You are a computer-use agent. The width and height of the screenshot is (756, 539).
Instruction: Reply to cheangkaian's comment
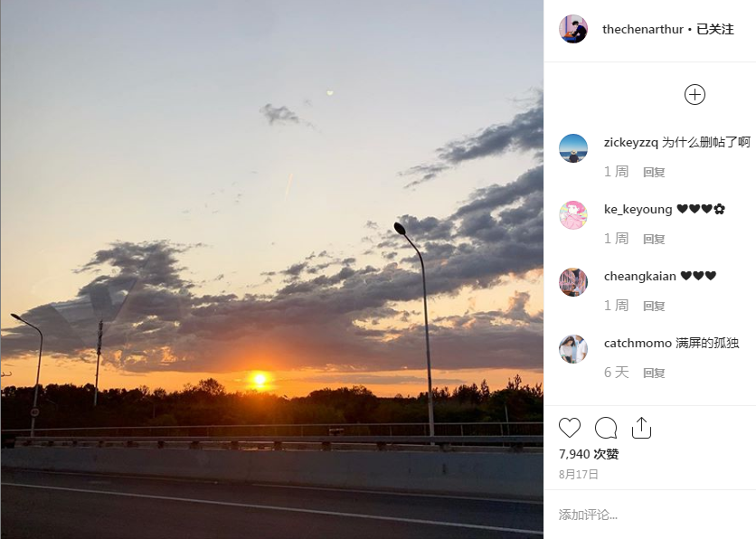coord(654,307)
